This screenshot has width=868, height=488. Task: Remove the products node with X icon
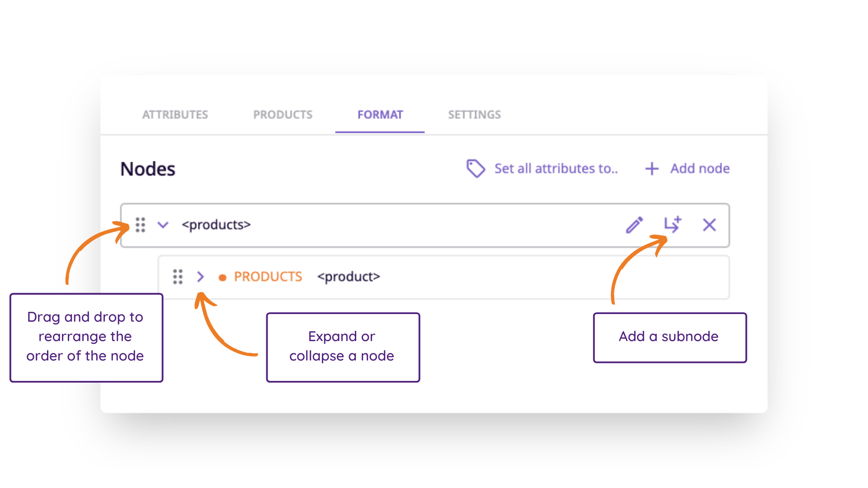(709, 225)
